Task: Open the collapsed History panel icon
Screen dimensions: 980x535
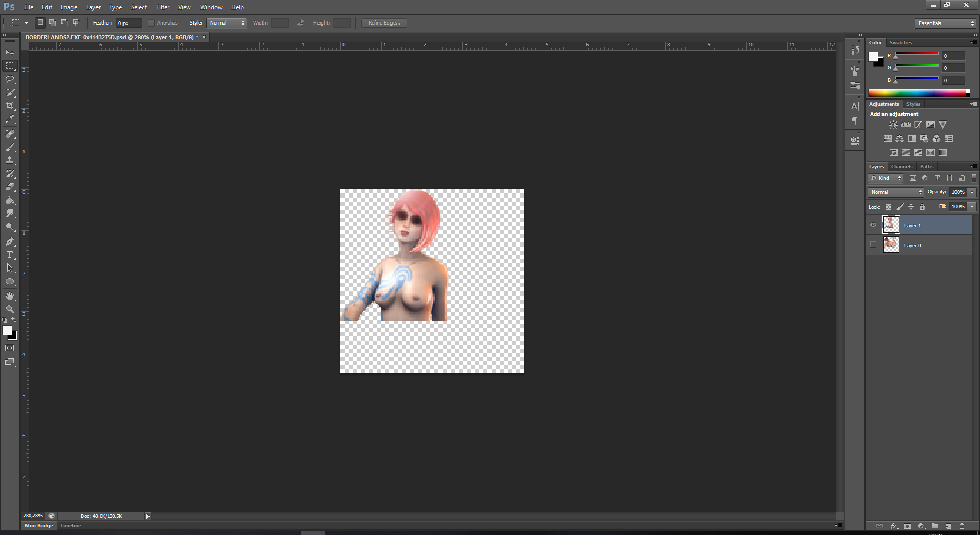Action: coord(855,51)
